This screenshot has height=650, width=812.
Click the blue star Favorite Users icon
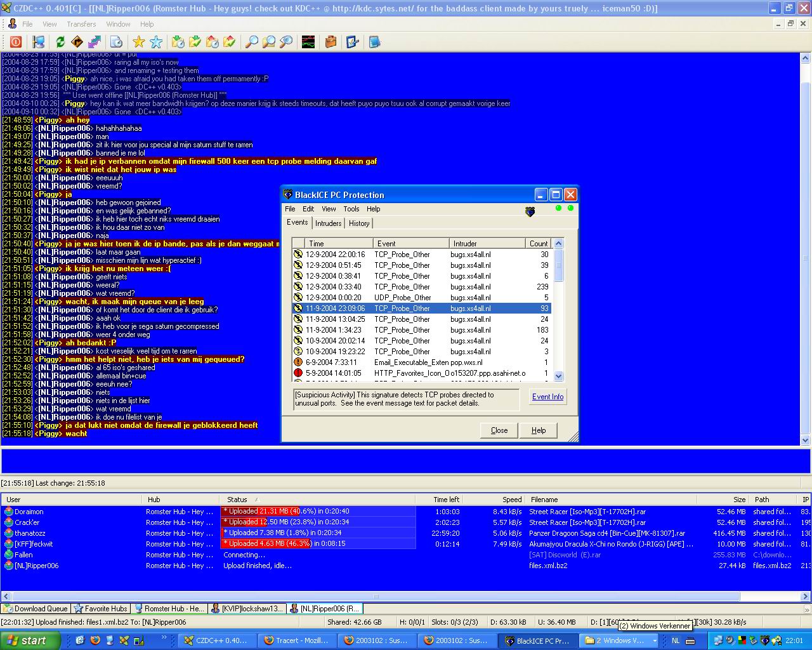tap(156, 42)
